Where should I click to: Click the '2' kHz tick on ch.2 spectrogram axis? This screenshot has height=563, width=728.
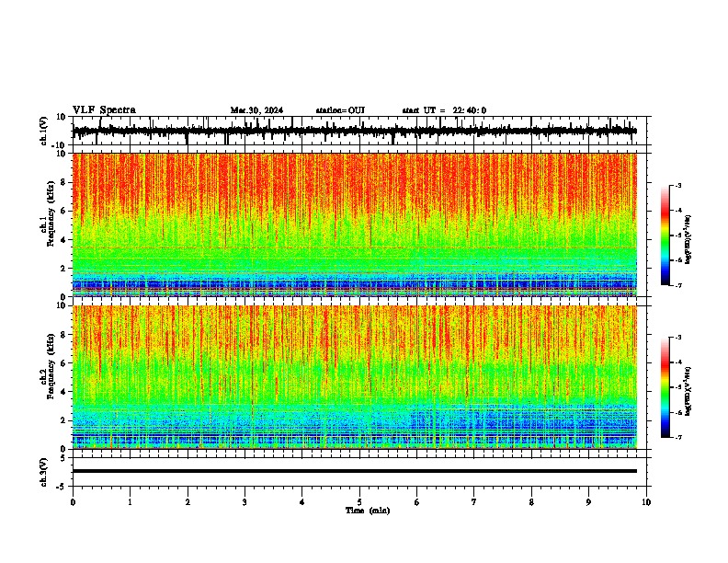coord(63,420)
